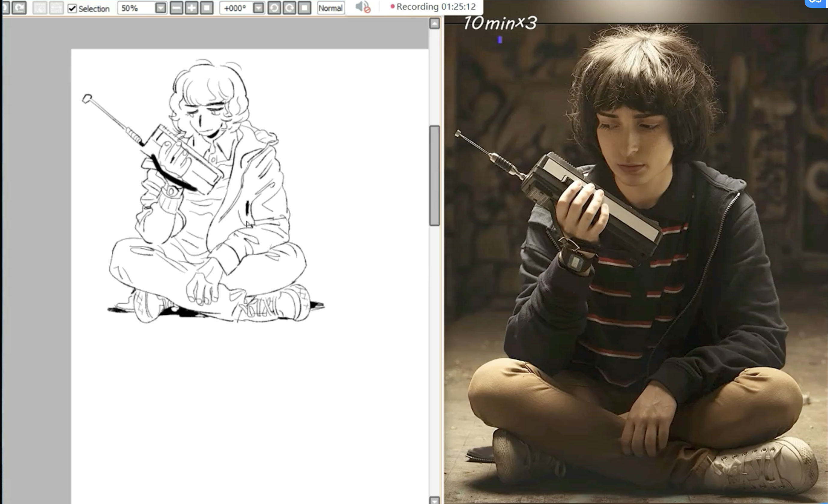
Task: Click the greyed invert selection icon
Action: [x=56, y=8]
